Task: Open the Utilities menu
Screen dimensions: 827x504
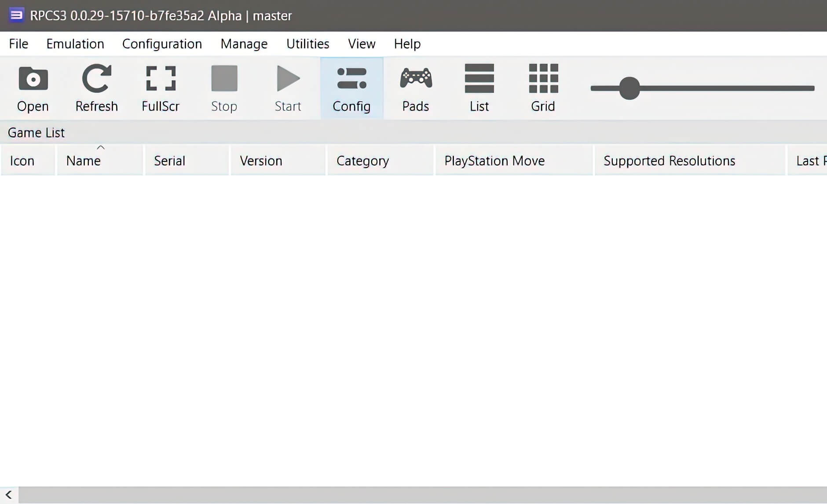Action: coord(307,44)
